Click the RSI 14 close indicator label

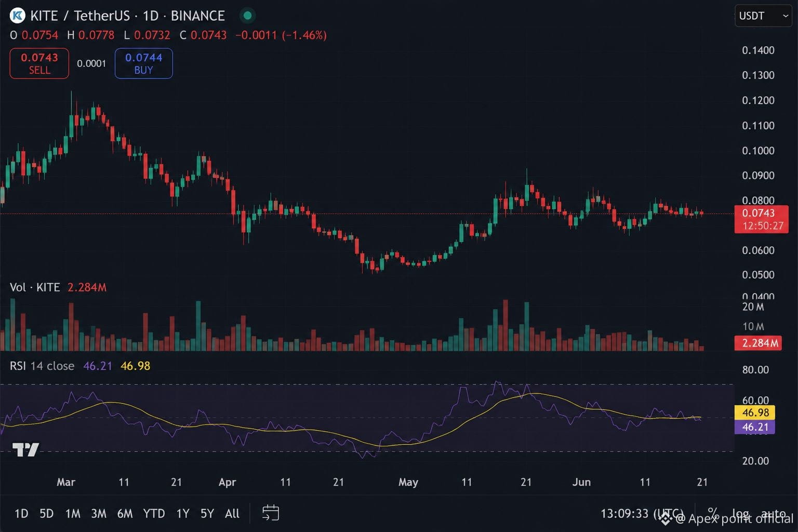pyautogui.click(x=42, y=366)
